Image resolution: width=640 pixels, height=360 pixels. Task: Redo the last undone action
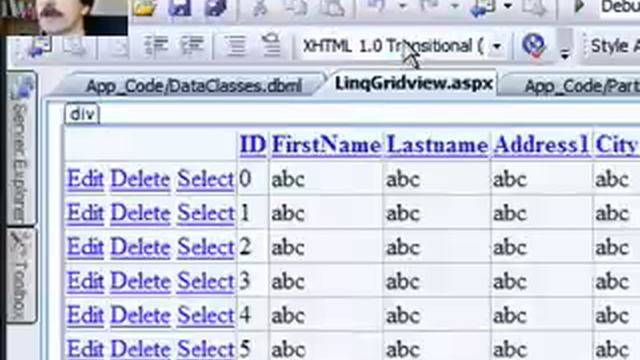click(x=430, y=6)
